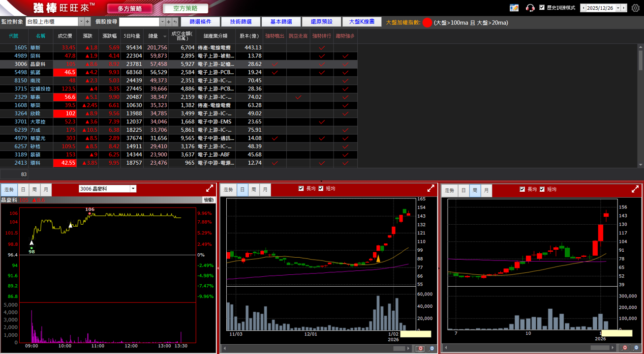Image resolution: width=644 pixels, height=354 pixels.
Task: Expand the intraday 走勢 chart panel
Action: click(210, 188)
